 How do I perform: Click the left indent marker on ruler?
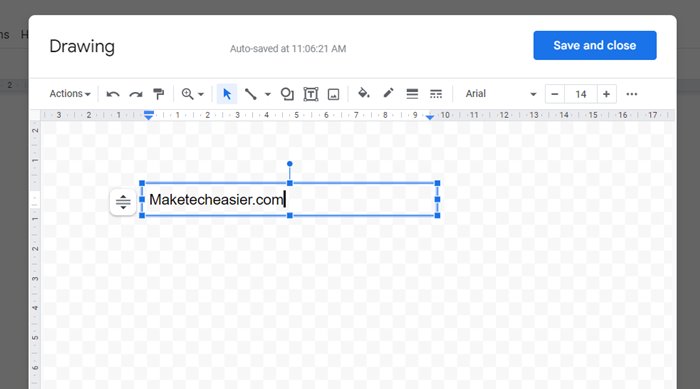point(149,115)
